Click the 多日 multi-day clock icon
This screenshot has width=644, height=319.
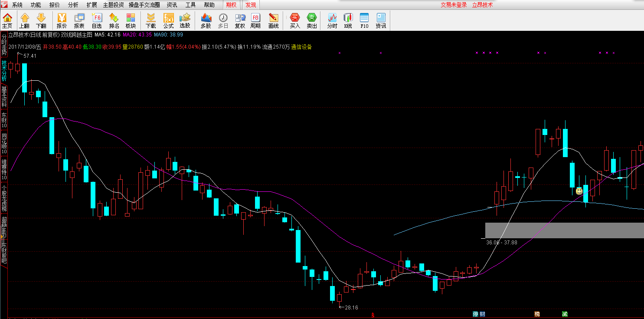(x=223, y=20)
